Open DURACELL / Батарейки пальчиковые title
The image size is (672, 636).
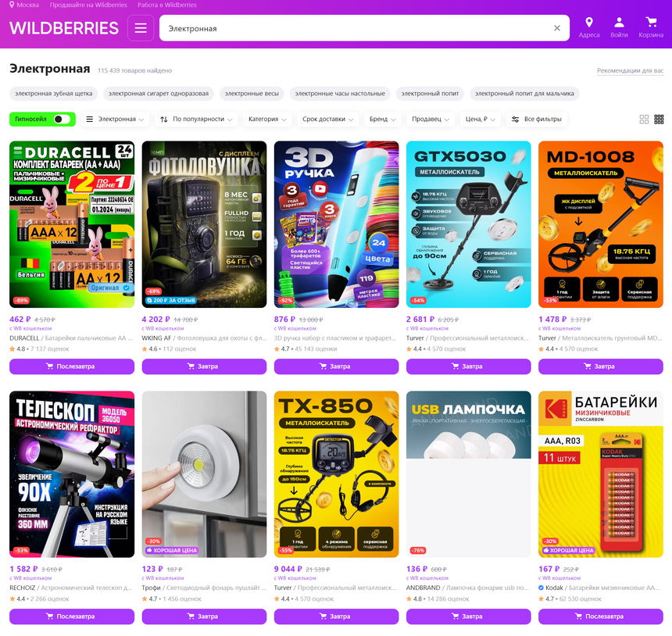pyautogui.click(x=70, y=338)
